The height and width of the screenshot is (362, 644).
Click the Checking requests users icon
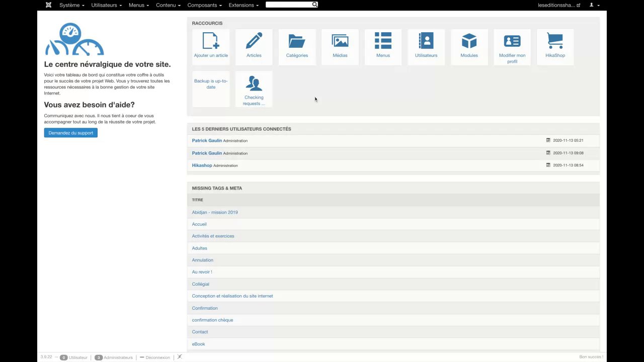[254, 83]
